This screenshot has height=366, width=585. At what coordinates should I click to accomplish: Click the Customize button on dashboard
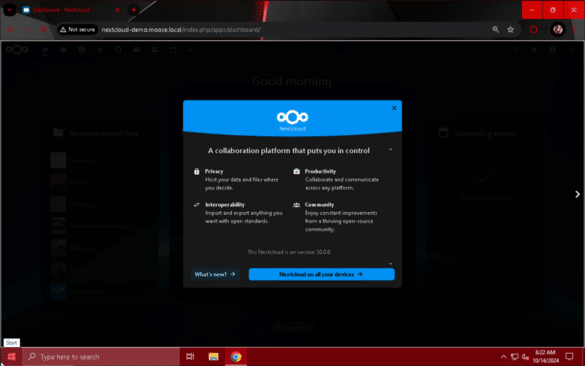(x=292, y=327)
